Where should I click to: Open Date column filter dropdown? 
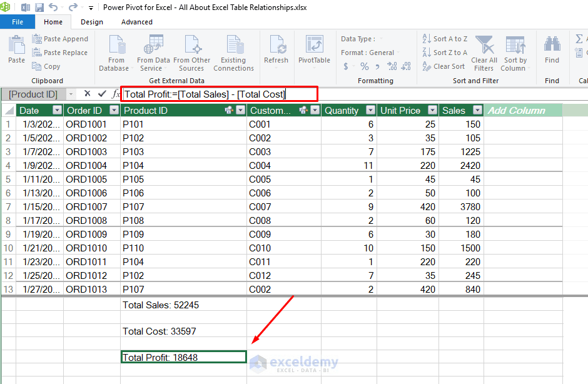click(58, 110)
